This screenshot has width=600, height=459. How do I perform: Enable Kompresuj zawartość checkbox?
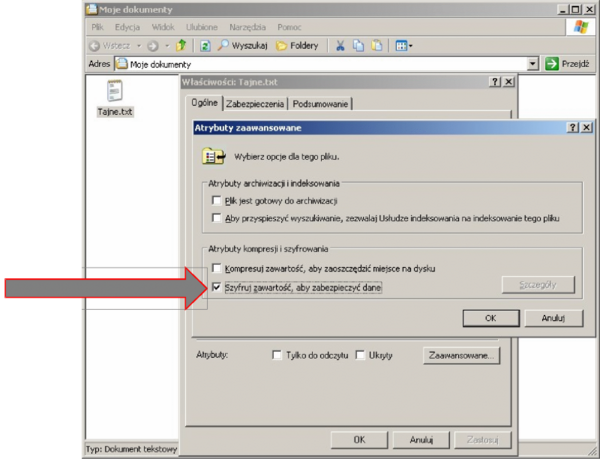pyautogui.click(x=217, y=269)
